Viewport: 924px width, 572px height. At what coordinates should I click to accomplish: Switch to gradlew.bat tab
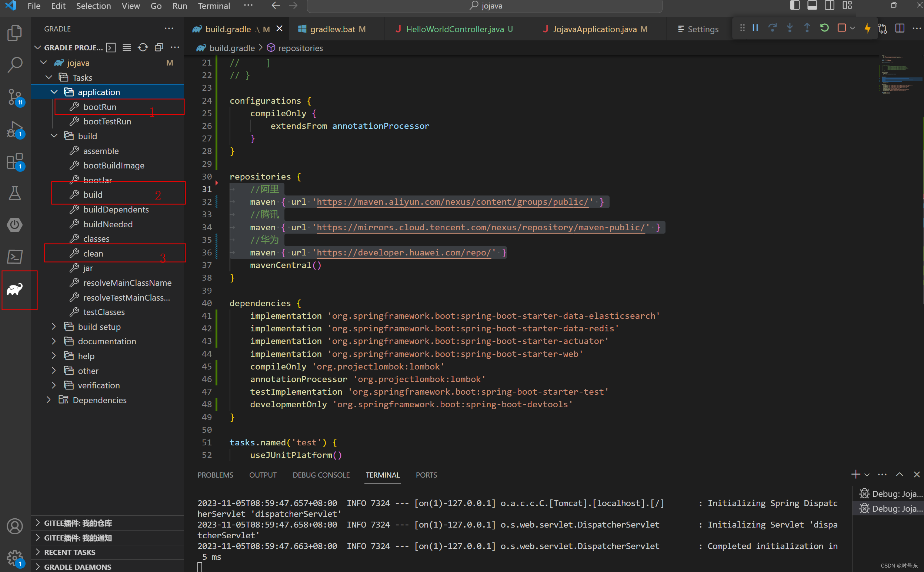(x=337, y=29)
